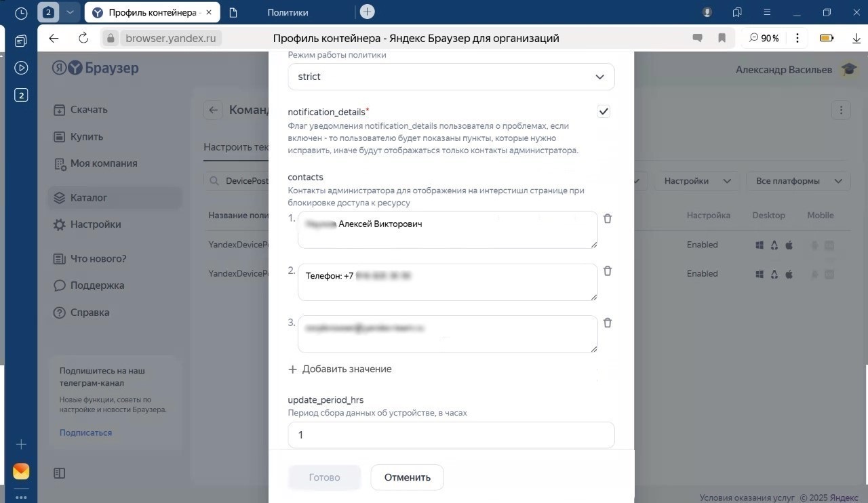Screen dimensions: 868x503
Task: Open Моя компания in the side menu
Action: [x=104, y=163]
